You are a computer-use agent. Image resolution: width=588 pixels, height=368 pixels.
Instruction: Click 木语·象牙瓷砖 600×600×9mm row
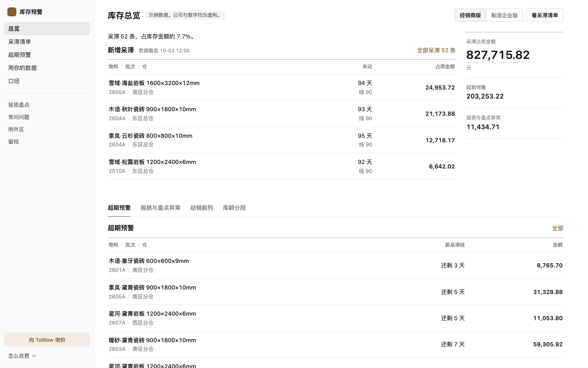[x=336, y=265]
